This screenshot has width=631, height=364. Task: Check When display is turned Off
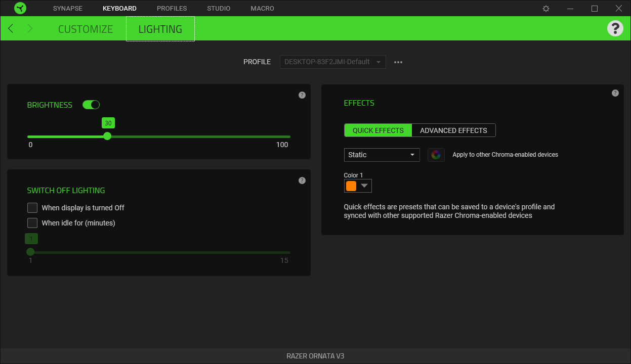(x=32, y=208)
